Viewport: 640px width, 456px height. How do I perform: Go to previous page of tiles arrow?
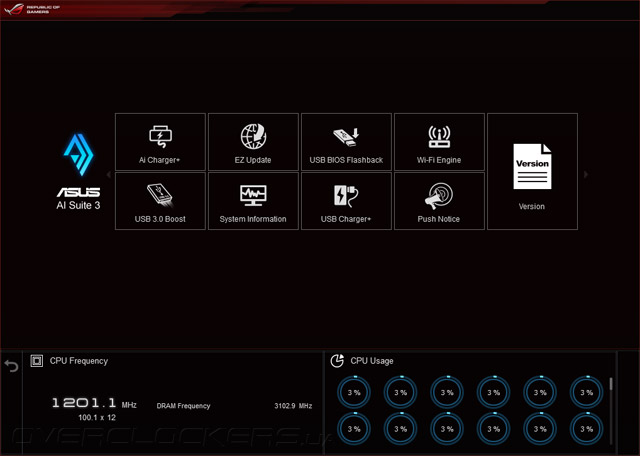(109, 174)
